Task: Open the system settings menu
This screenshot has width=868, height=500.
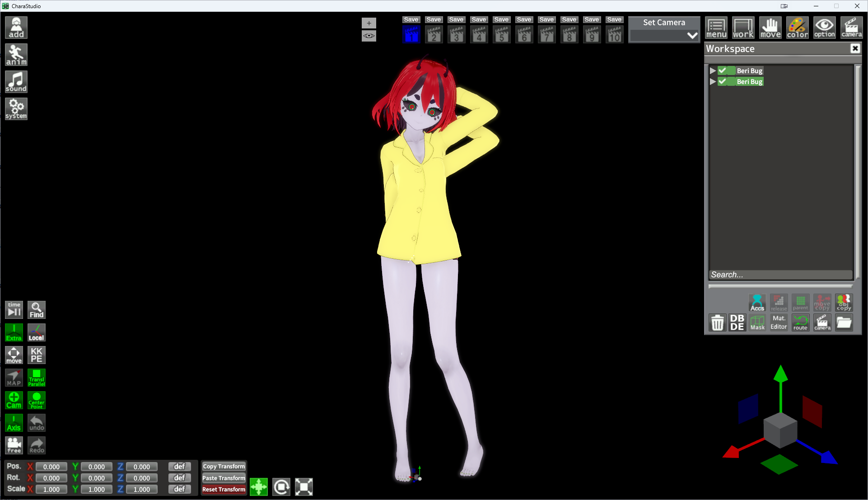Action: [x=16, y=109]
